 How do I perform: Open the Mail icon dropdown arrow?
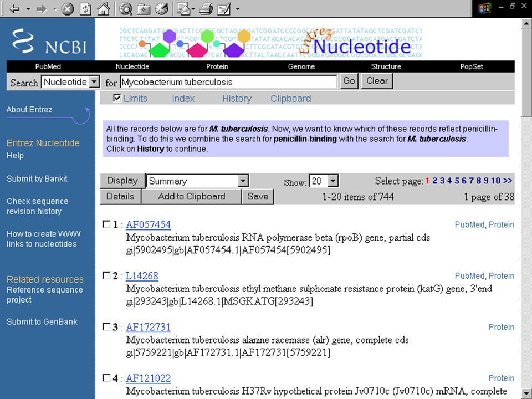[193, 9]
